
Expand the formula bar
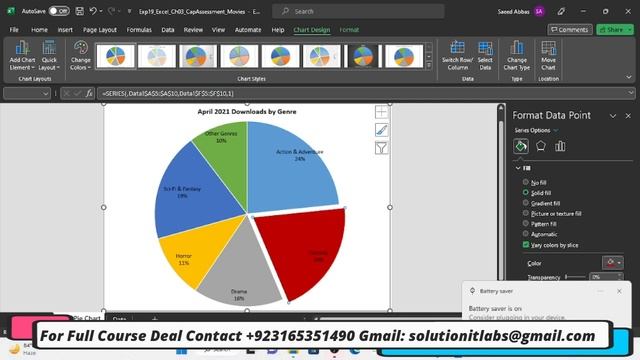point(631,93)
